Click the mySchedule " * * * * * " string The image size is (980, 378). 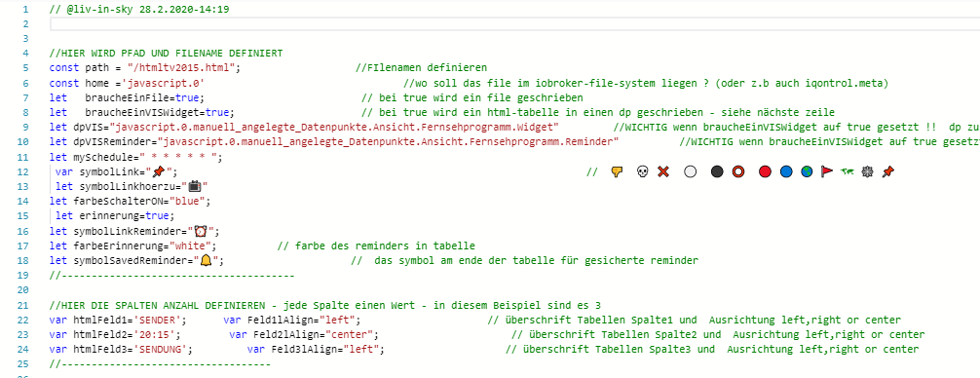(178, 157)
